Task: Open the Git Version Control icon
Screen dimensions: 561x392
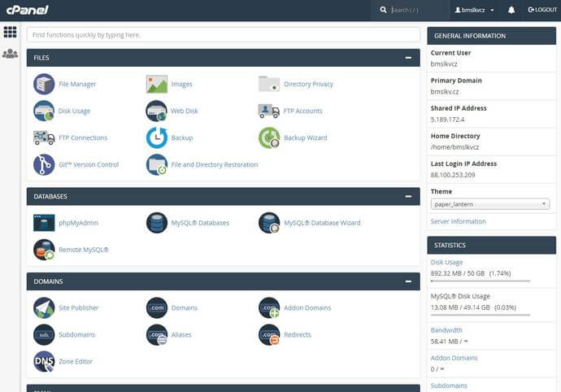Action: coord(44,164)
